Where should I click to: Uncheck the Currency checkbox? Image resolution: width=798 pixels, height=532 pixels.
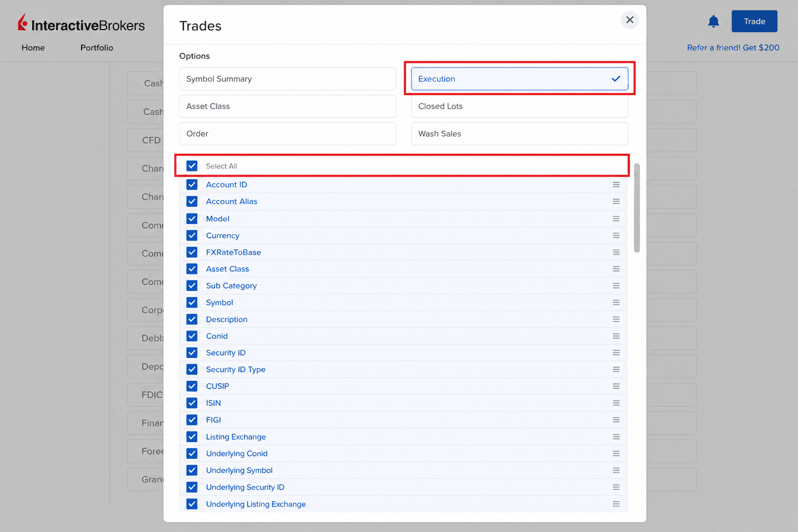point(192,235)
